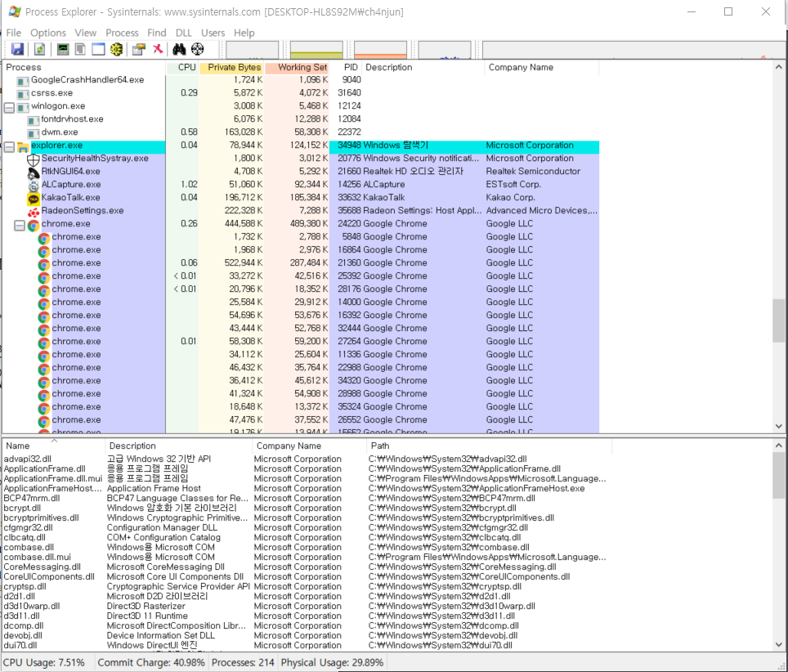Click the crosshair Find Window's Process icon
This screenshot has height=672, width=788.
pos(198,49)
